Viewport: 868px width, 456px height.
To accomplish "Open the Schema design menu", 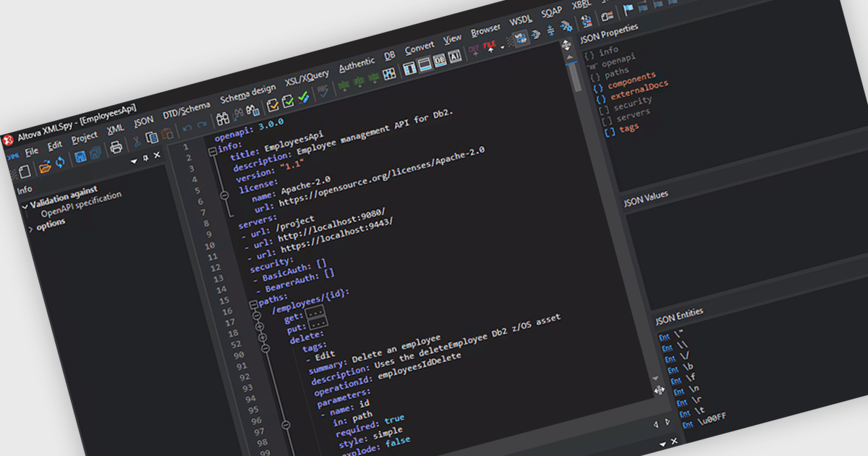I will [248, 93].
